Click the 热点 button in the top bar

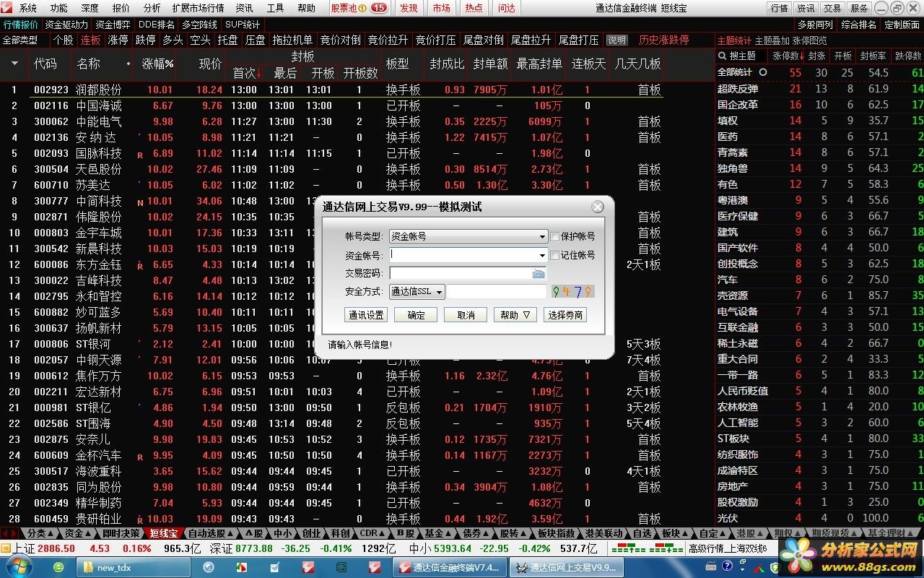coord(474,8)
